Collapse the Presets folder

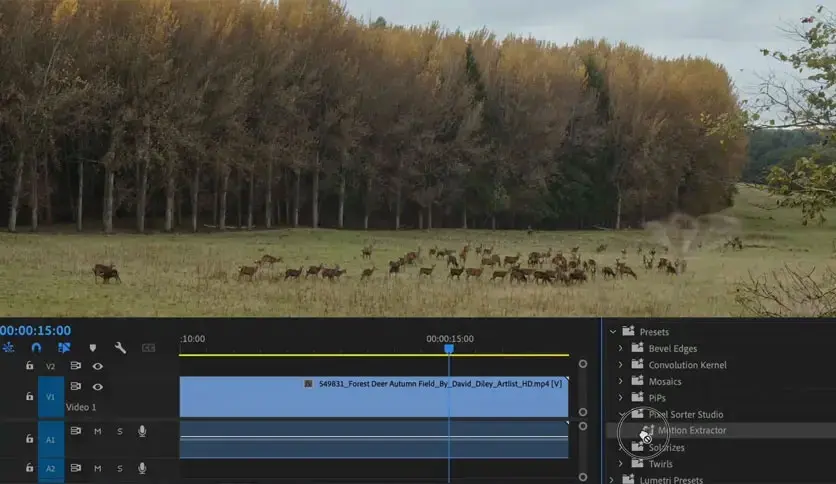pos(613,332)
